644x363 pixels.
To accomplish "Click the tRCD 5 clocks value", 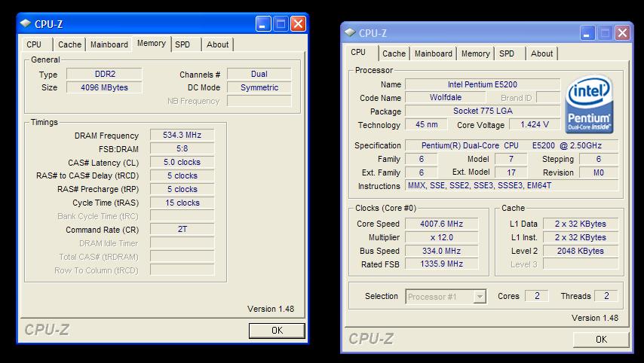I will [182, 175].
